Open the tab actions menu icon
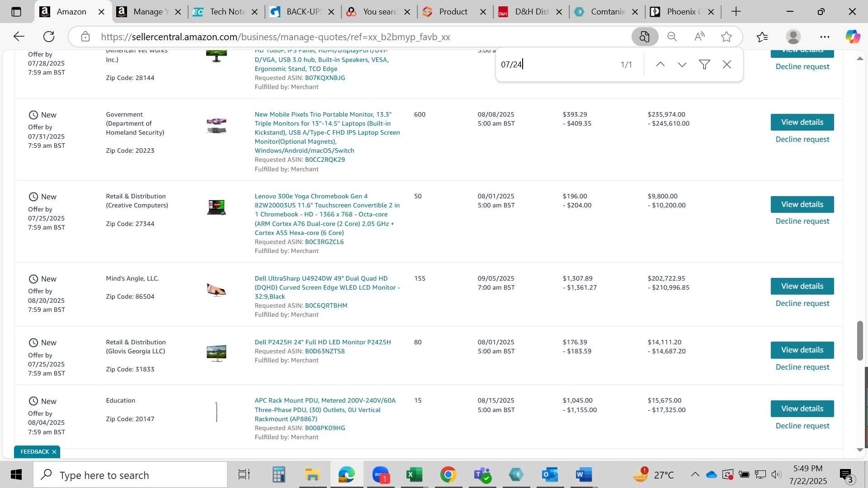This screenshot has width=868, height=488. click(x=16, y=12)
